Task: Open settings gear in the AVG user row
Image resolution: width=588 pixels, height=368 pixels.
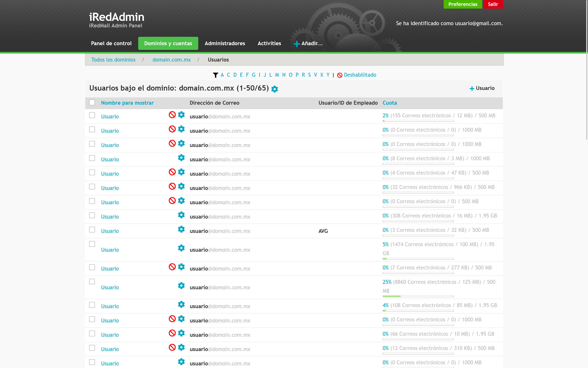Action: tap(181, 229)
